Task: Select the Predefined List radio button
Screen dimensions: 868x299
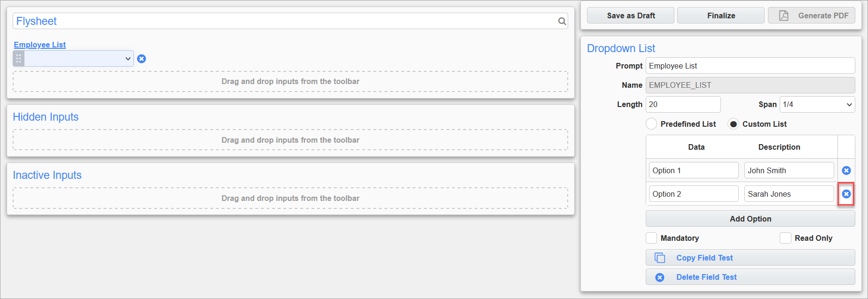Action: 651,124
